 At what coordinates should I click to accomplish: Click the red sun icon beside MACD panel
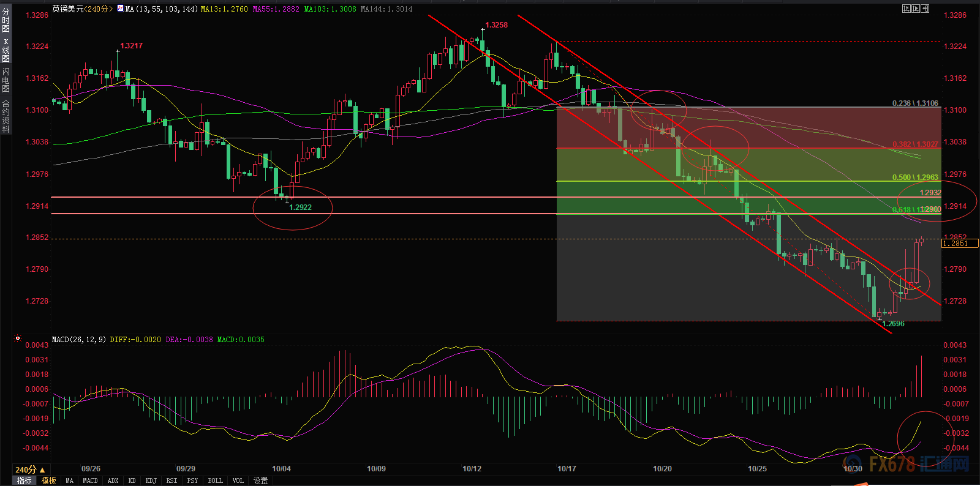coord(17,338)
